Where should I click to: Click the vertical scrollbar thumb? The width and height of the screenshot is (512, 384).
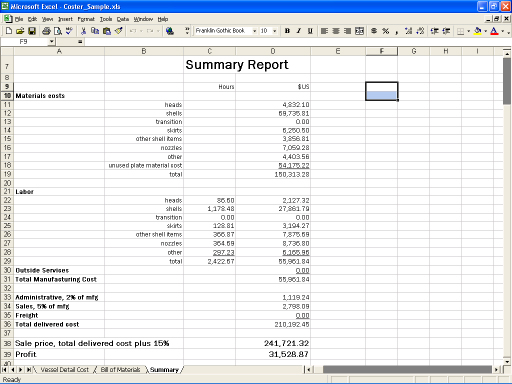pyautogui.click(x=507, y=80)
